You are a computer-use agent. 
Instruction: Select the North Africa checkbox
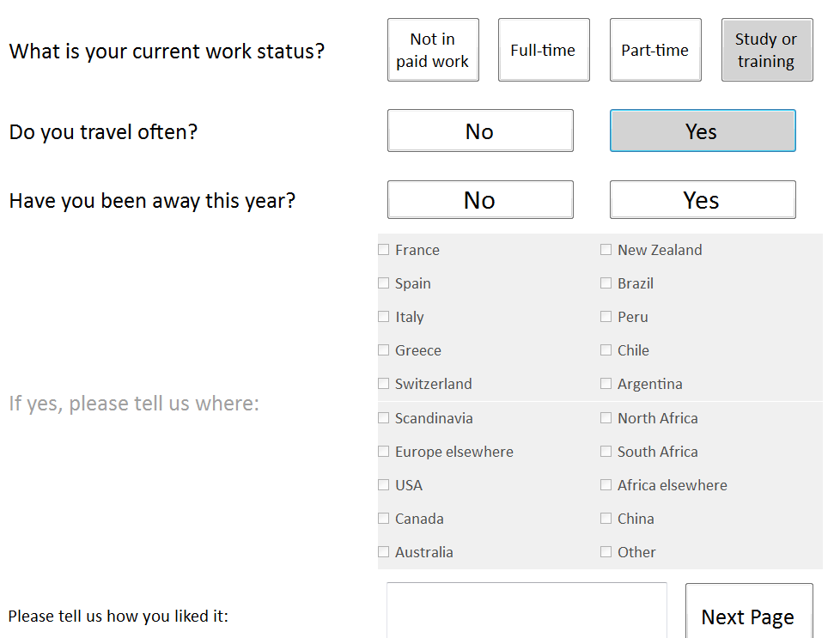tap(606, 418)
